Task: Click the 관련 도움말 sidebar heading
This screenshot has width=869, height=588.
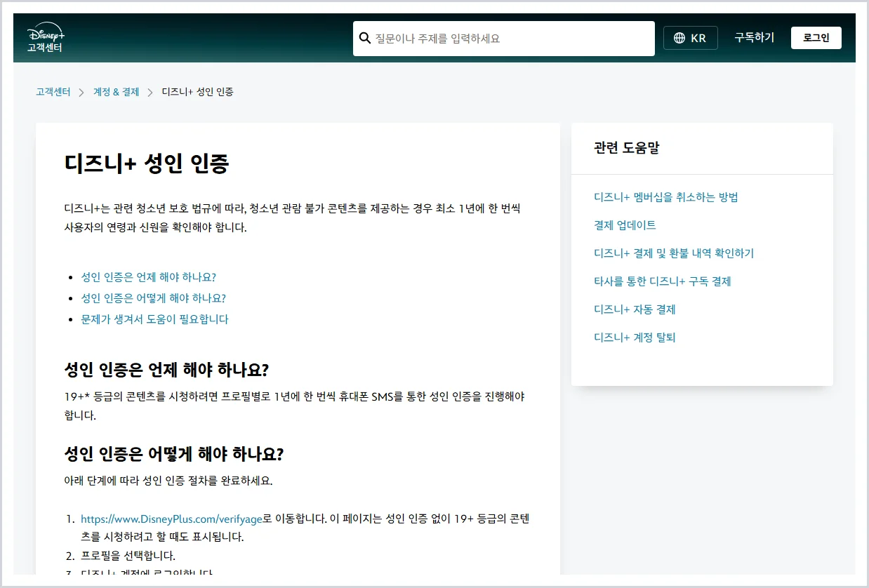Action: coord(627,148)
